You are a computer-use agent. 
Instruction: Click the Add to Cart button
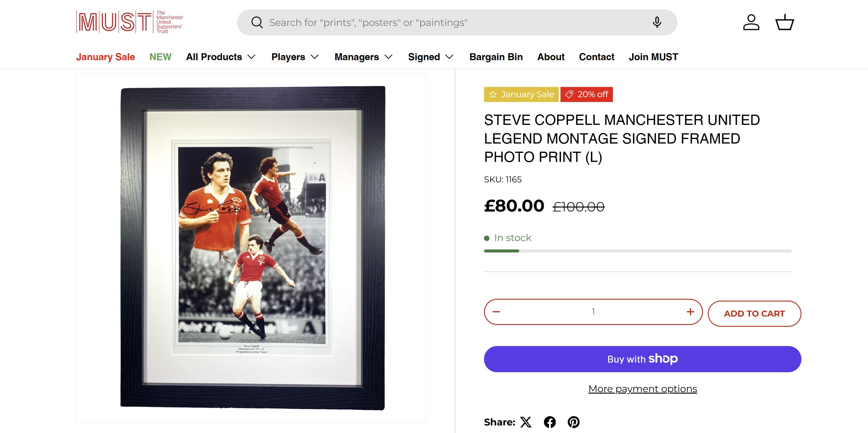click(x=754, y=314)
